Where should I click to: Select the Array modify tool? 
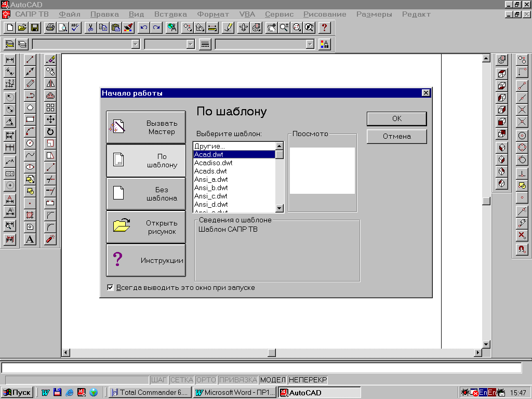tap(50, 108)
